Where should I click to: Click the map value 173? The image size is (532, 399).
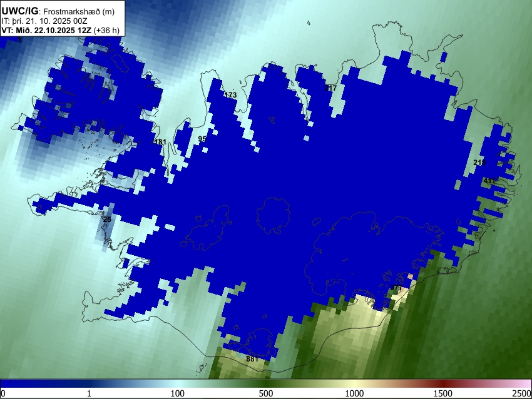pyautogui.click(x=231, y=95)
